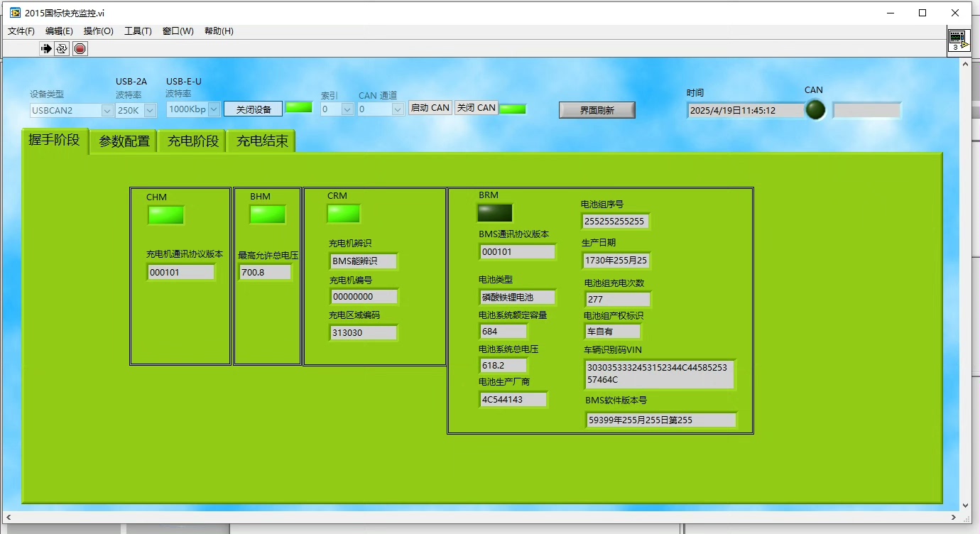Click the 启动 CAN button
This screenshot has width=980, height=534.
click(430, 108)
